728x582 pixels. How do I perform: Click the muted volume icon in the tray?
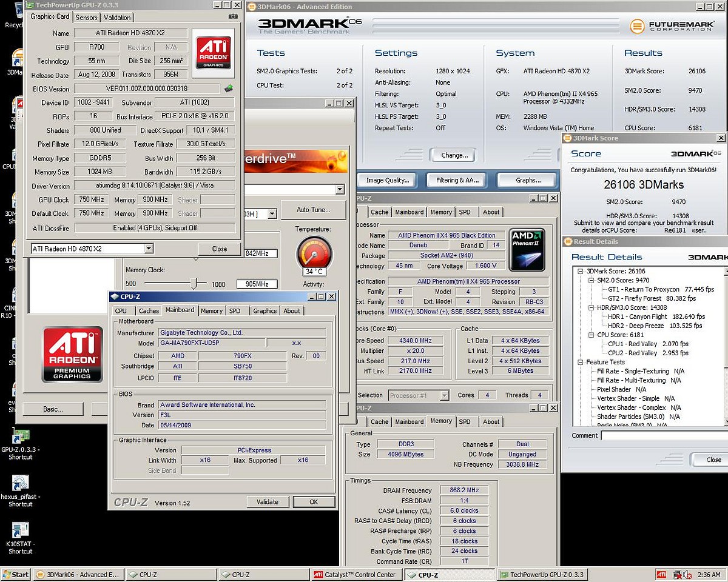[687, 574]
